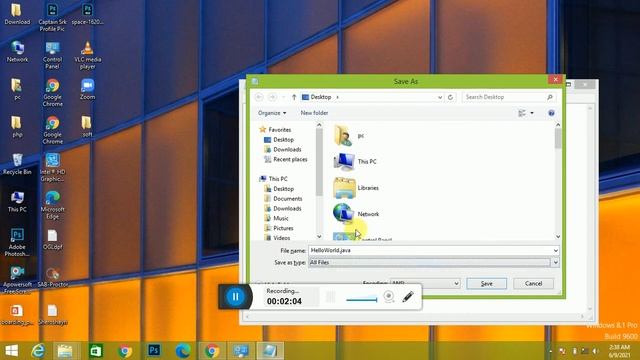Open File Explorer from the taskbar
The height and width of the screenshot is (360, 640).
pos(65,351)
